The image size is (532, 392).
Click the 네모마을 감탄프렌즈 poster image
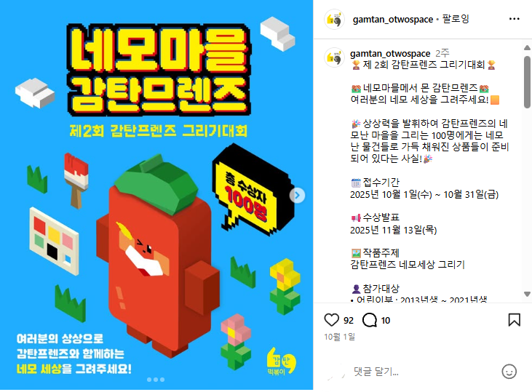click(156, 195)
